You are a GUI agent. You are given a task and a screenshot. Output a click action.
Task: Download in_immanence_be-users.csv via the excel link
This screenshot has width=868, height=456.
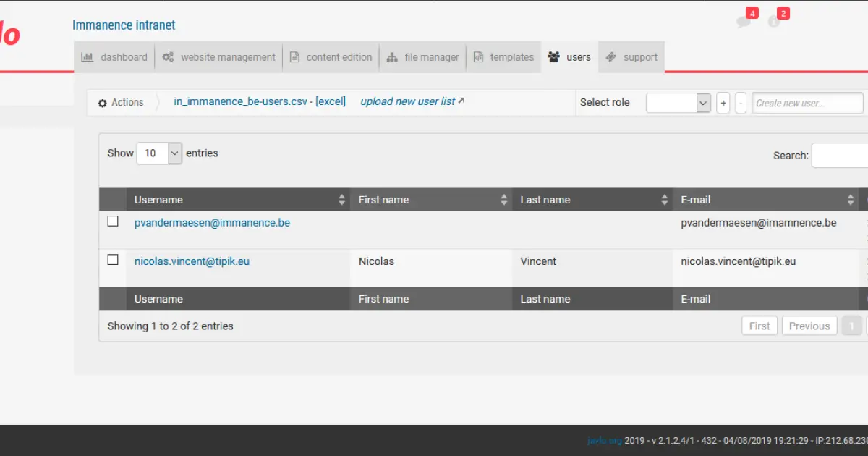(x=330, y=101)
